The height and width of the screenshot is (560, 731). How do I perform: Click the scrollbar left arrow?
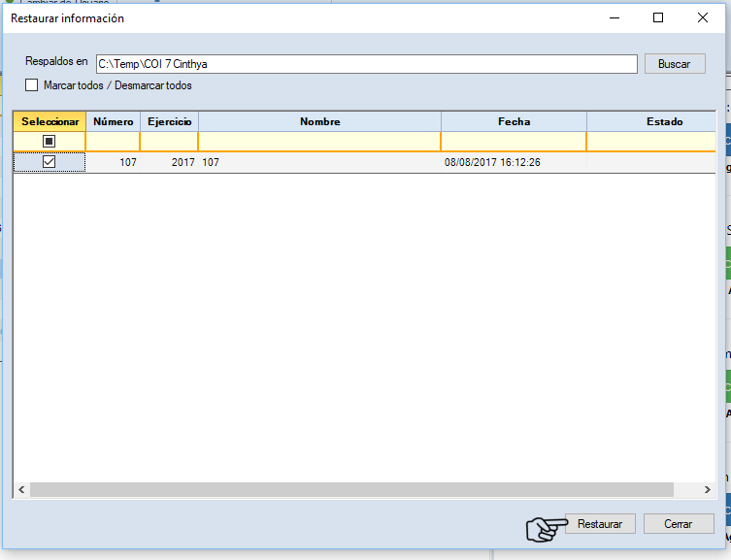[x=20, y=490]
